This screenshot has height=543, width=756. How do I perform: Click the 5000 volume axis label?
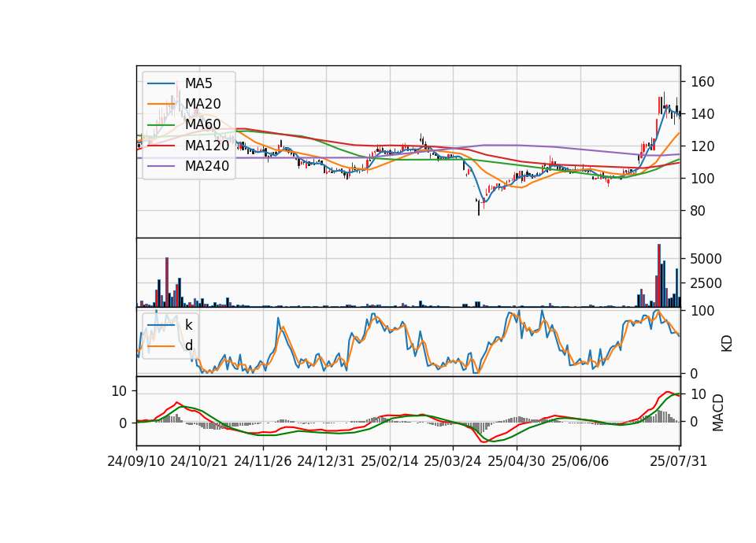[x=706, y=259]
